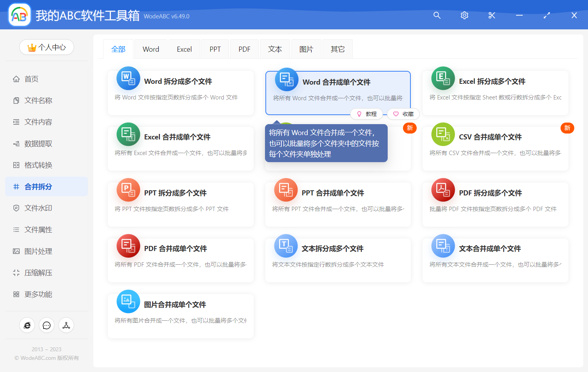
Task: Click the 教程 tutorial button
Action: click(367, 114)
